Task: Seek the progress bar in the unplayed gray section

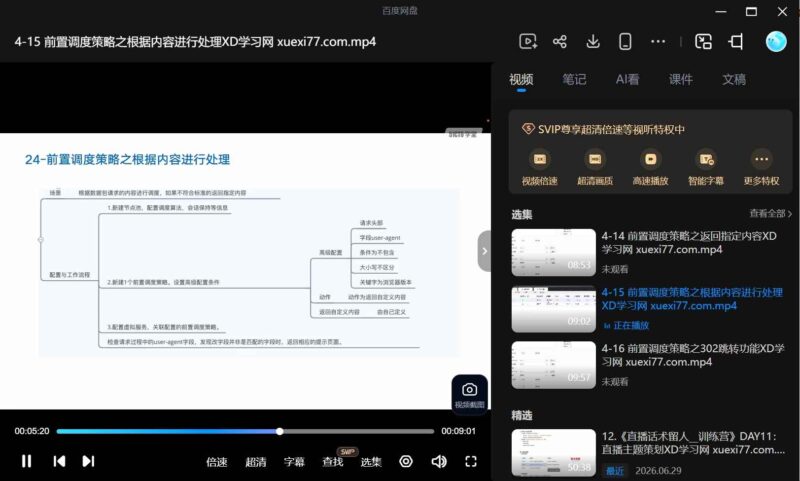Action: (x=357, y=431)
